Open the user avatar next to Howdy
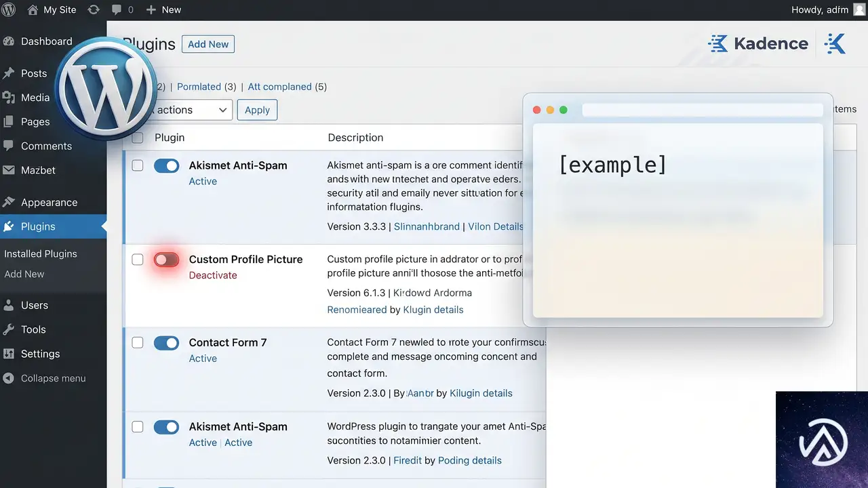This screenshot has width=868, height=488. point(859,9)
